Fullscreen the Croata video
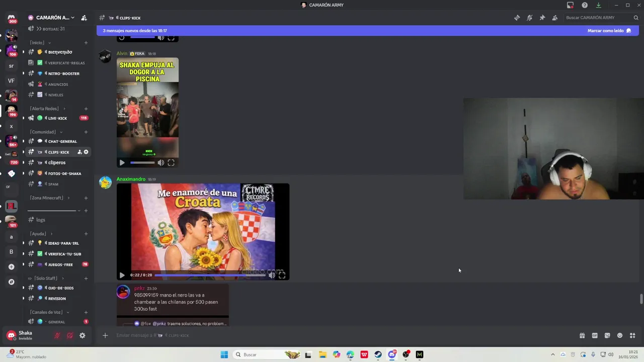 (x=282, y=275)
